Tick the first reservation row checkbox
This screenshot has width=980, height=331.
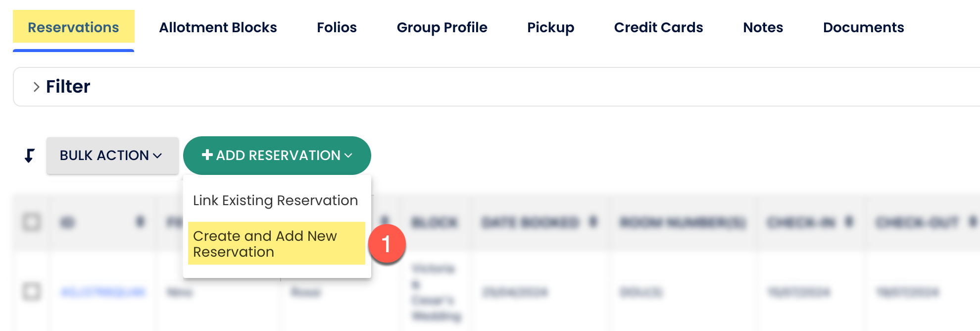tap(32, 291)
